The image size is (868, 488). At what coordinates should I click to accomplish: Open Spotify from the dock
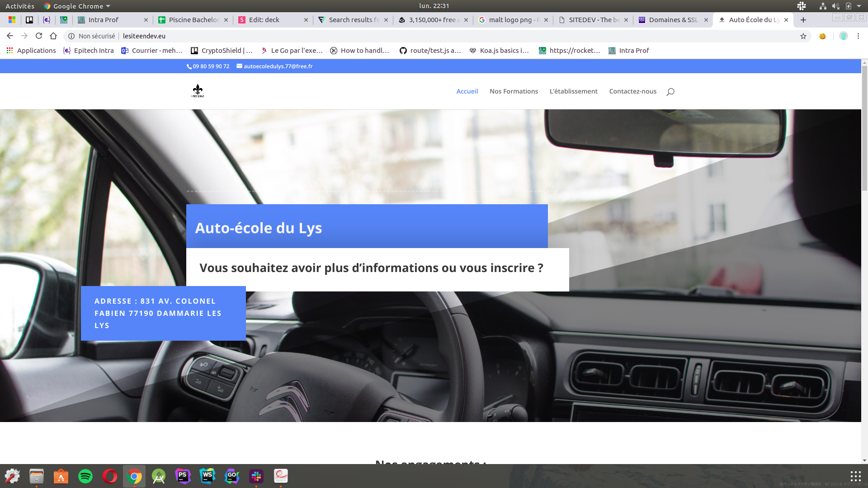coord(85,476)
